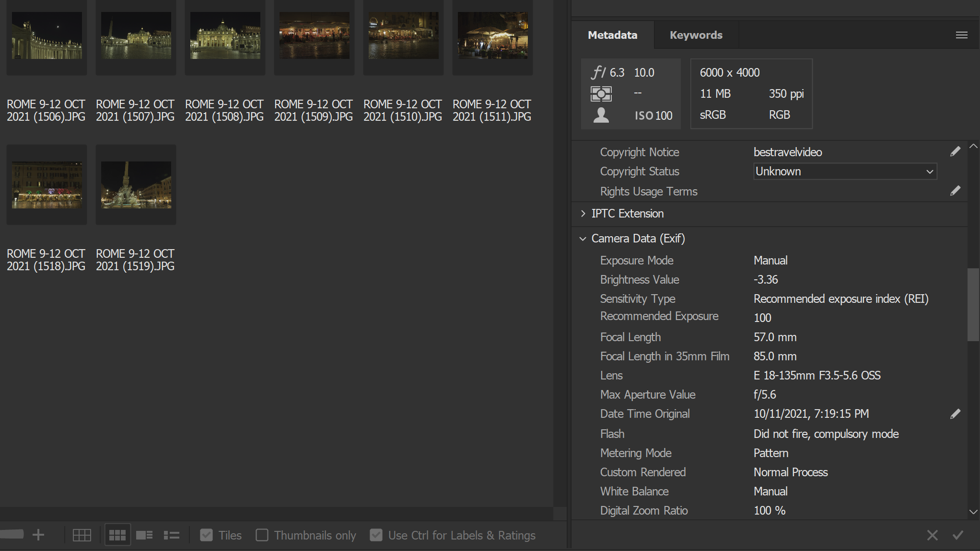Expand the IPTC Extension section

pos(583,214)
